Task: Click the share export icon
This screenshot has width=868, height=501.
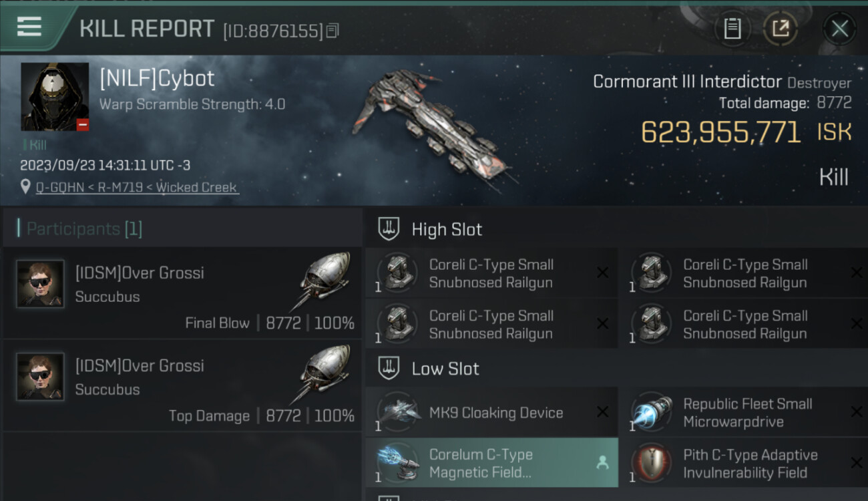Action: (x=780, y=28)
